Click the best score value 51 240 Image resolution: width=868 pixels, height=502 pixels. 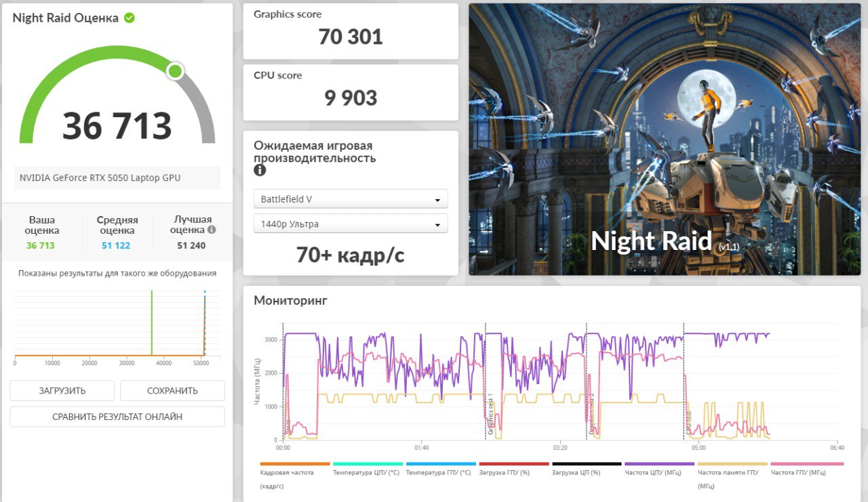click(x=191, y=245)
